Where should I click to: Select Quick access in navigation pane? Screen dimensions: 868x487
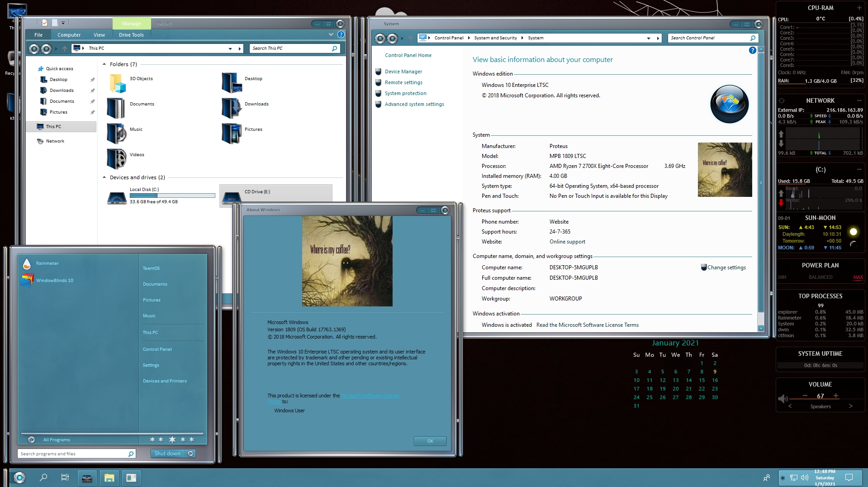[59, 69]
